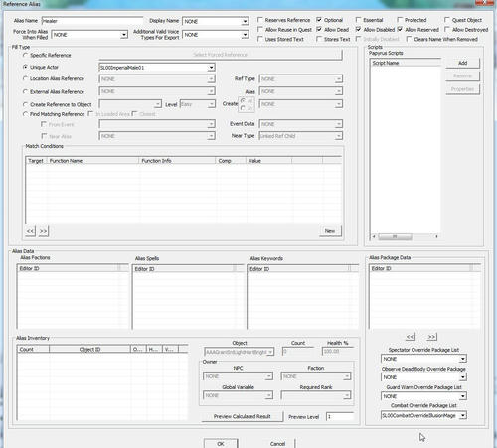Click the Papyrus Scripts scrollbar right arrow
Viewport: 497px width, 448px height.
(x=436, y=236)
